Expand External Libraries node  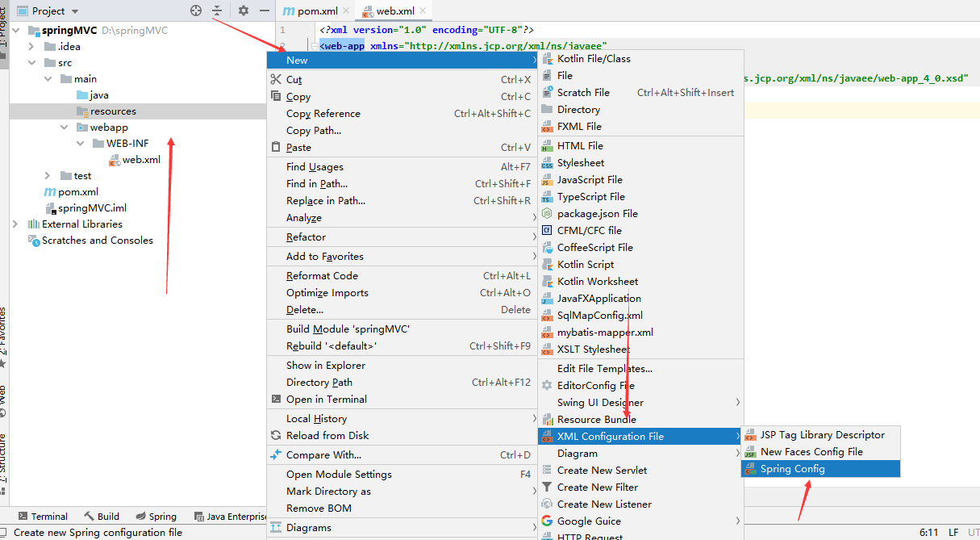click(x=16, y=224)
